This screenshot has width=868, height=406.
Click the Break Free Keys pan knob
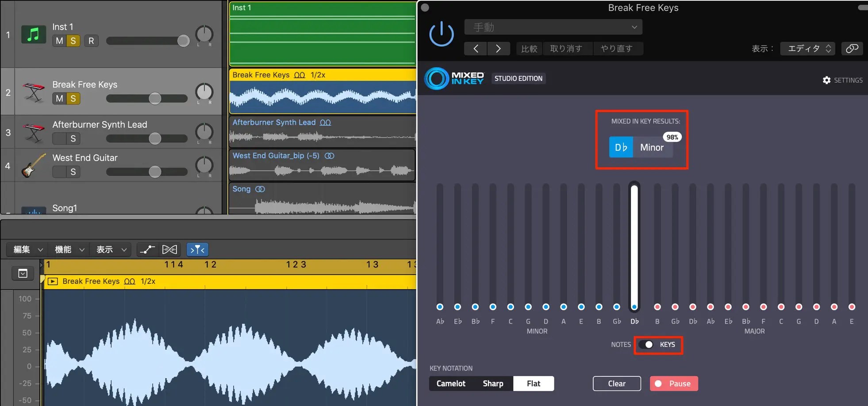(x=204, y=92)
